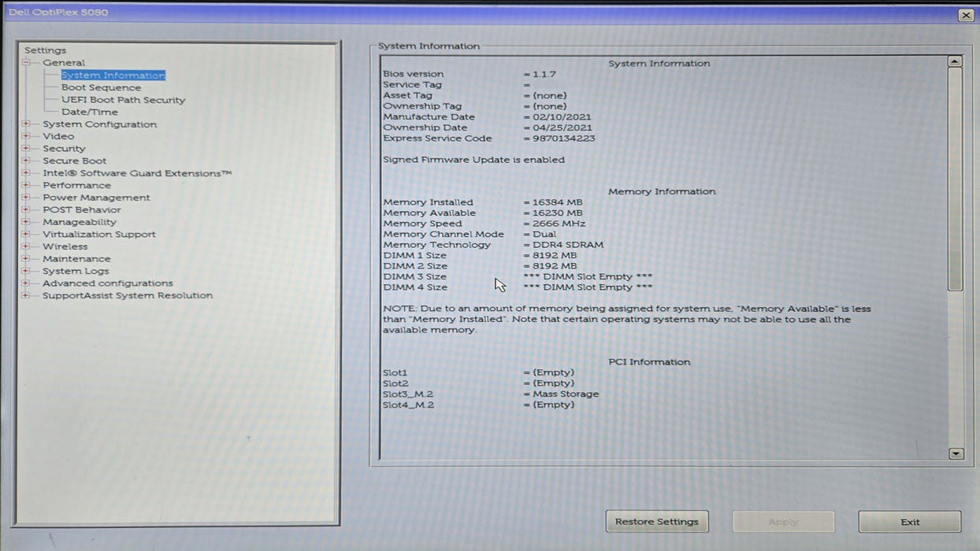Click the DIMM 1 Size label
Viewport: 980px width, 551px height.
coord(415,255)
